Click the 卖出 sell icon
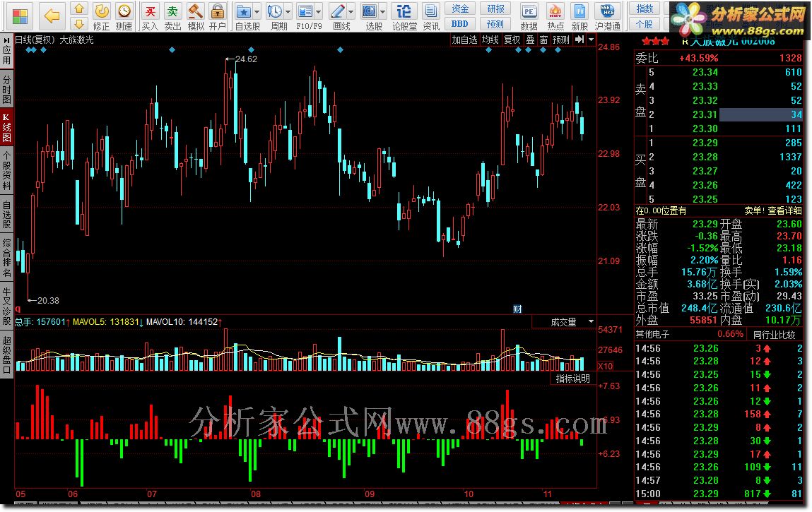Screen dimensions: 812x512 click(172, 16)
